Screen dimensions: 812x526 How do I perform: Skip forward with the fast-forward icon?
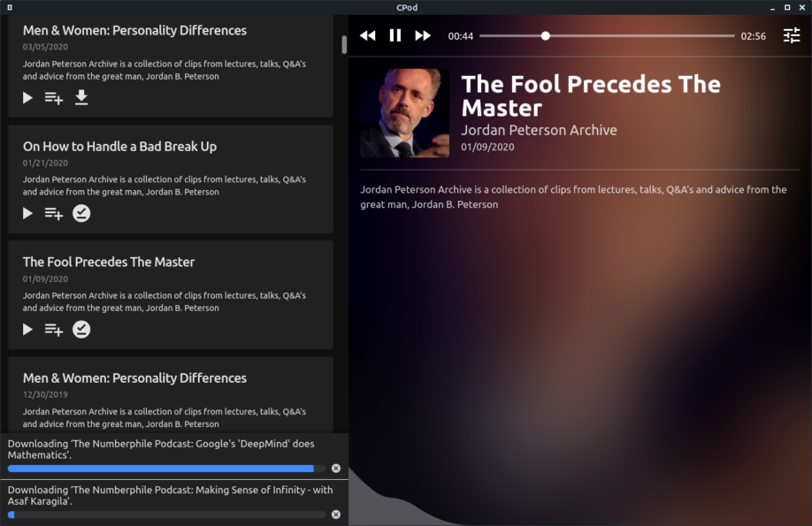coord(423,35)
